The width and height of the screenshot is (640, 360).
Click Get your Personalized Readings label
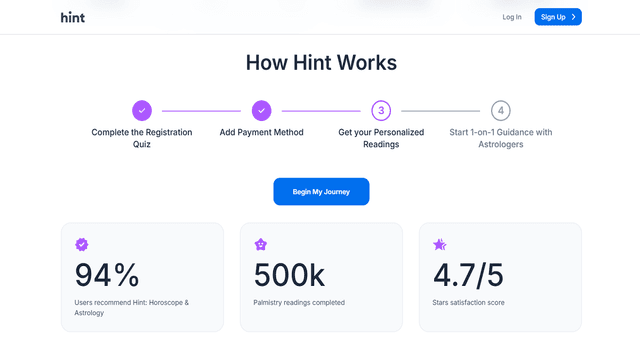(381, 138)
